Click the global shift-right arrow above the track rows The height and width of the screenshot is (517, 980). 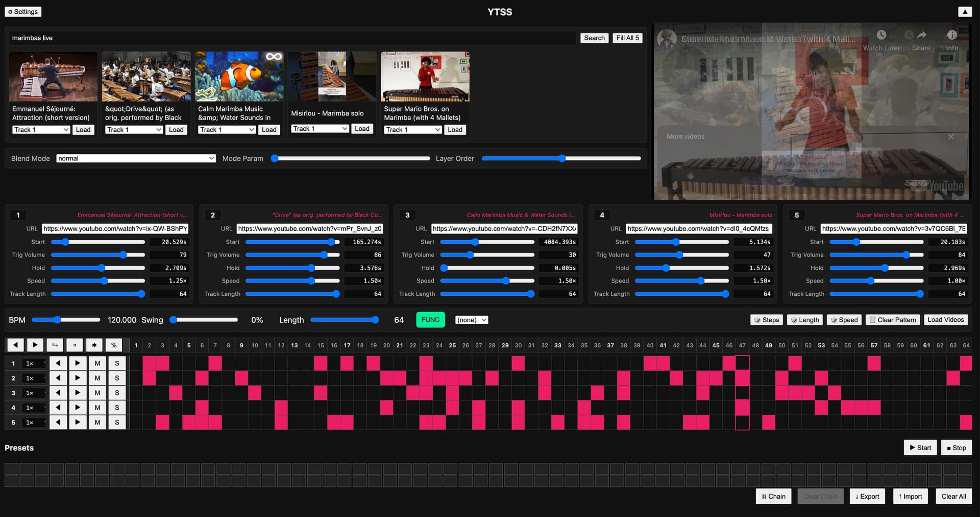coord(35,345)
